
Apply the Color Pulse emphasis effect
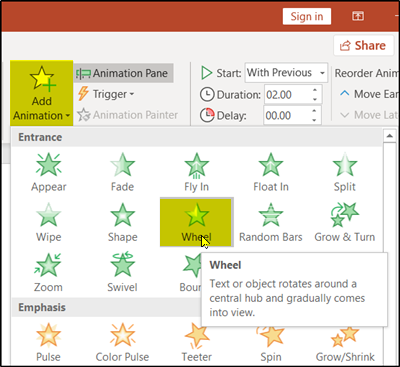pos(122,343)
